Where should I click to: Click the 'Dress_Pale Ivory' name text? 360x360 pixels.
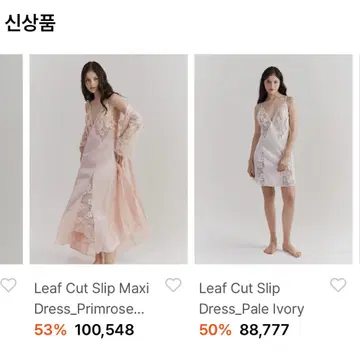tap(252, 309)
